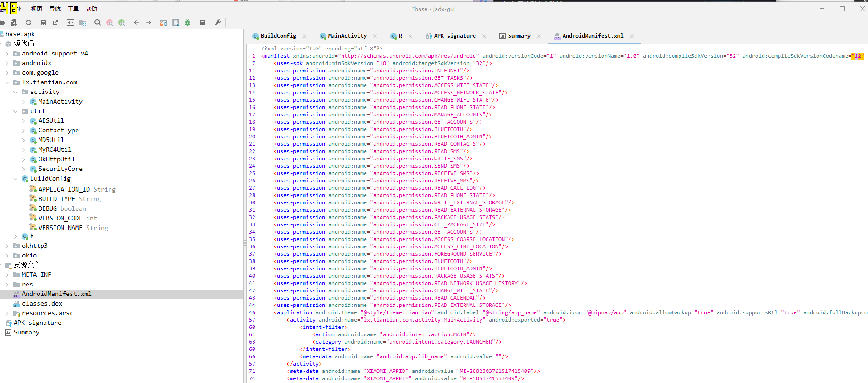
Task: Open Preferences with the wrench icon
Action: point(218,22)
